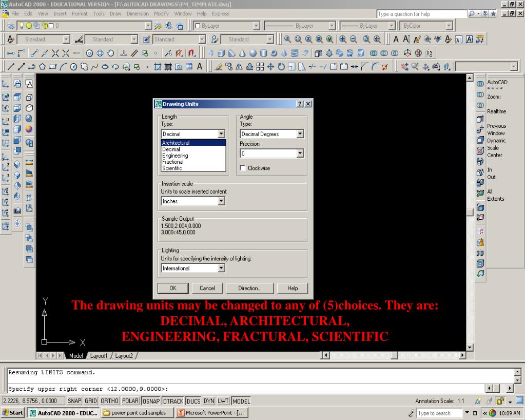This screenshot has width=525, height=420.
Task: Toggle DUCS in status bar
Action: [193, 401]
